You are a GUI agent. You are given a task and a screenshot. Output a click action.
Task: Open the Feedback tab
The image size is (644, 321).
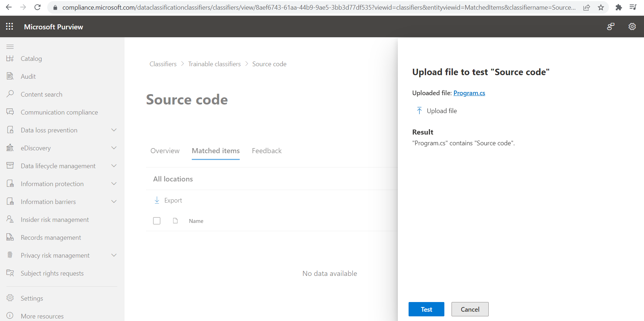coord(267,151)
